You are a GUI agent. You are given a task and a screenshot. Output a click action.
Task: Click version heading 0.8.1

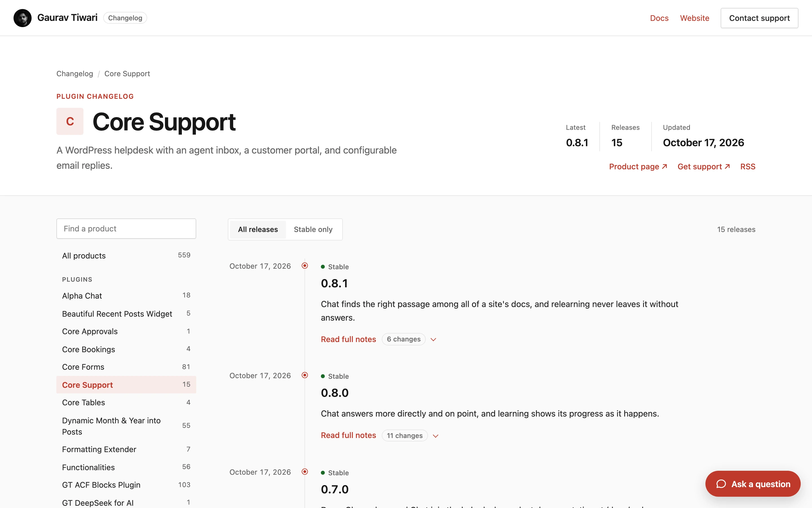[x=334, y=283]
